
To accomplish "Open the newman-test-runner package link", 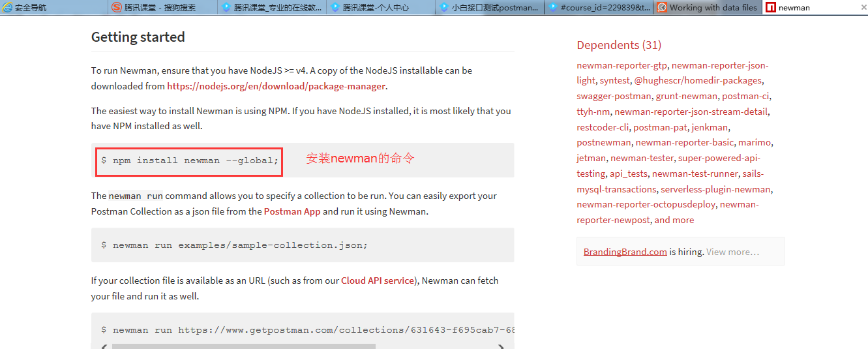I will point(695,174).
